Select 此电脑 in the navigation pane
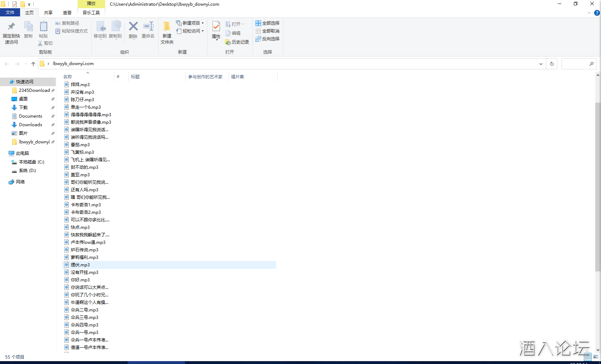This screenshot has height=364, width=601. pos(23,153)
